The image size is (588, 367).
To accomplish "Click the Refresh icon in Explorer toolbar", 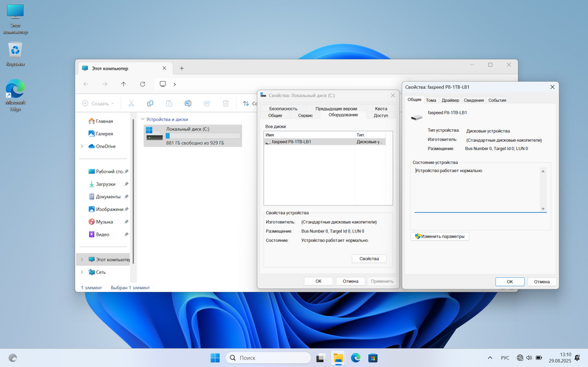I will point(142,84).
